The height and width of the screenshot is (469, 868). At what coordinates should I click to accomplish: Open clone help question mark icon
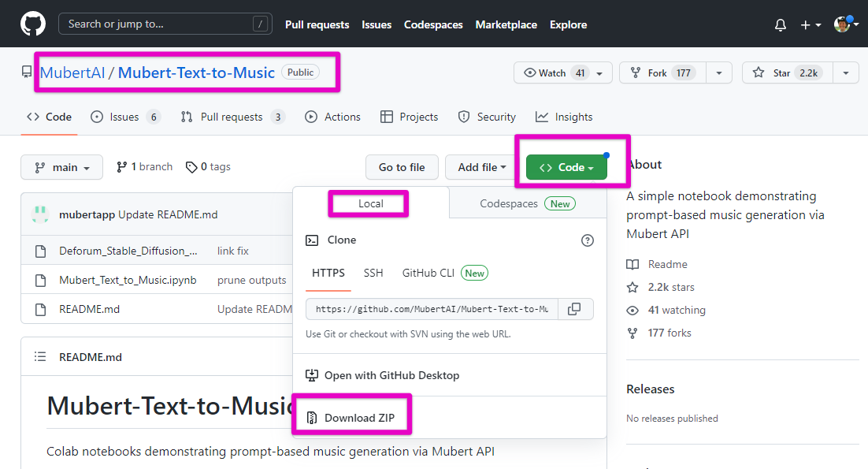click(x=587, y=240)
